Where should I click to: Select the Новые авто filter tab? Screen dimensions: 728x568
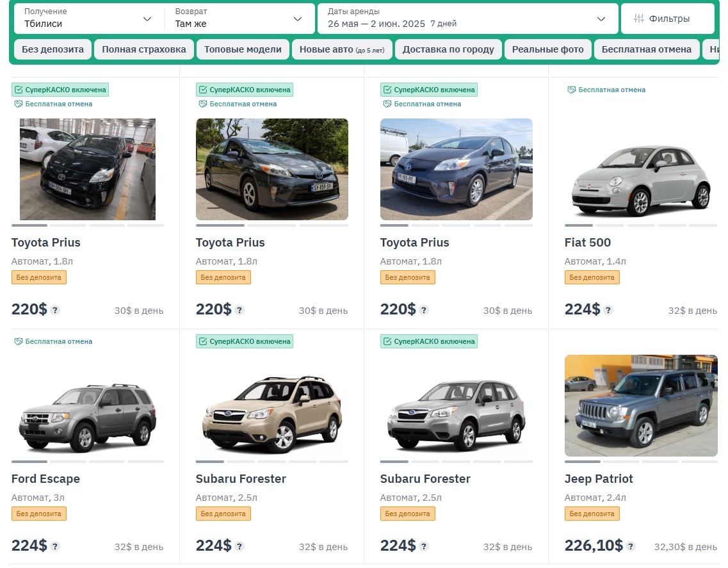[x=342, y=49]
